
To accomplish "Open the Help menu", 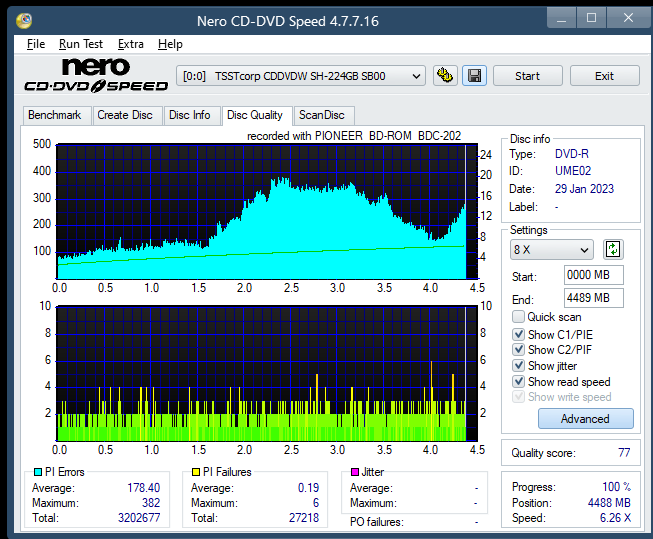I will tap(170, 44).
